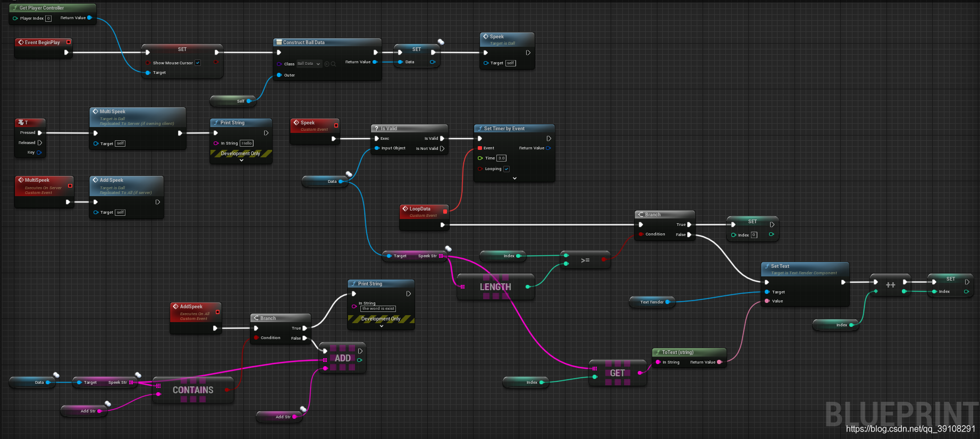Screen dimensions: 980x439
Task: Expand 'the word is exist' Print String arrow
Action: pyautogui.click(x=382, y=326)
